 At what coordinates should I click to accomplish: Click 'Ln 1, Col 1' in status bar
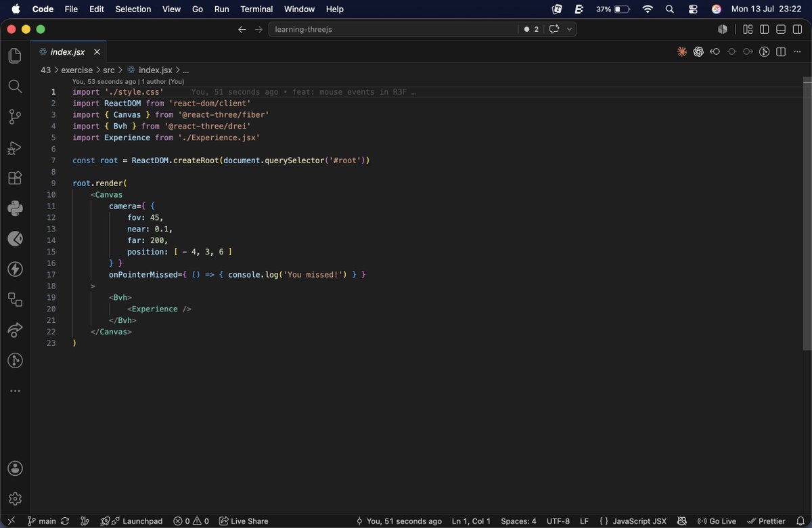pyautogui.click(x=472, y=521)
